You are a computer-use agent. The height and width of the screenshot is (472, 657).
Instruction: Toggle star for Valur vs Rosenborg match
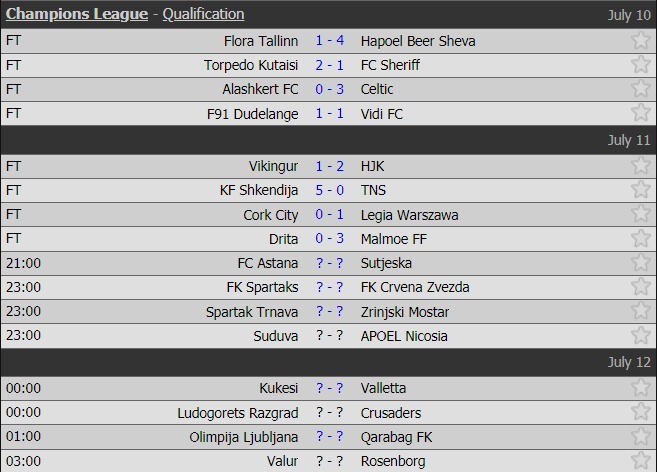click(641, 461)
